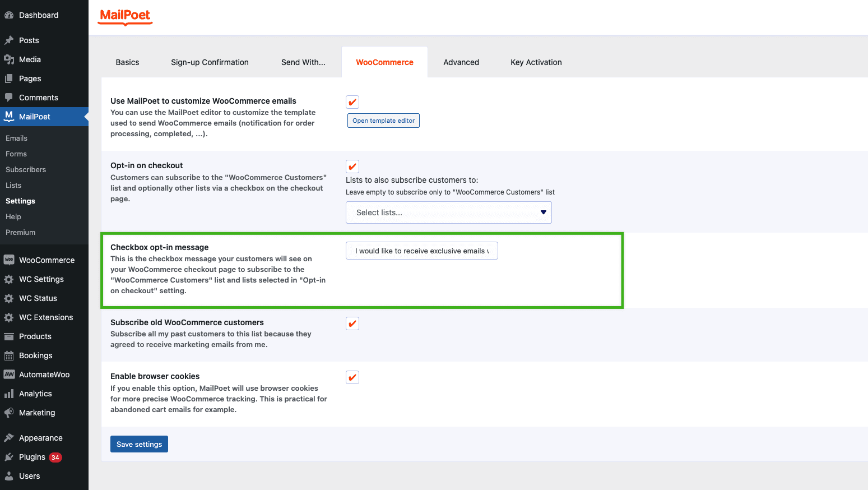The image size is (868, 490).
Task: Click the Marketing menu label
Action: 37,413
